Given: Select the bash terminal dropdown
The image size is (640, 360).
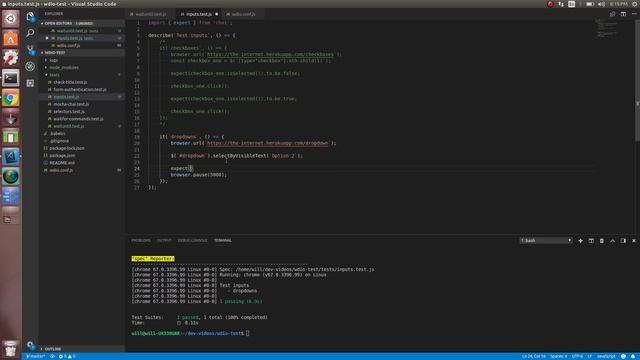Looking at the screenshot, I should click(x=546, y=241).
